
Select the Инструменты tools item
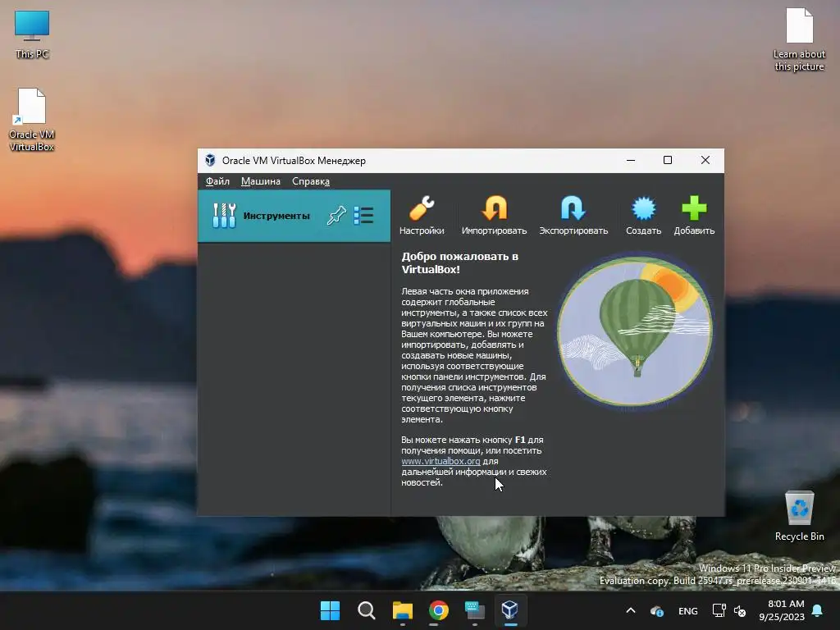tap(294, 216)
